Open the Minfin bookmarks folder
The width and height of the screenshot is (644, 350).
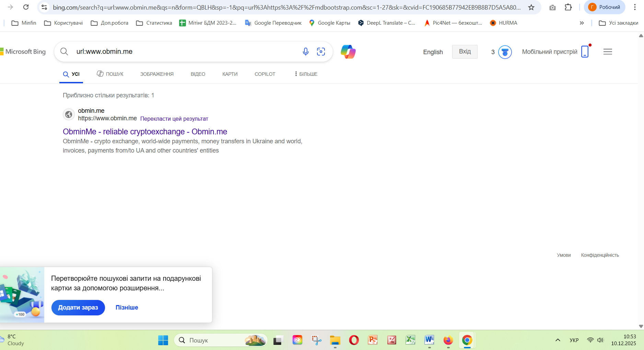(24, 23)
